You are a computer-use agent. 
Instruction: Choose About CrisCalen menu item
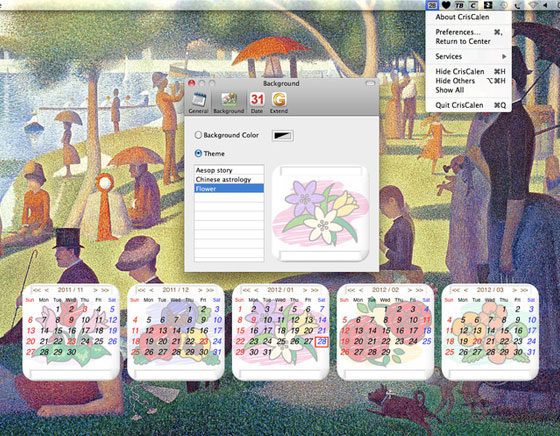469,17
